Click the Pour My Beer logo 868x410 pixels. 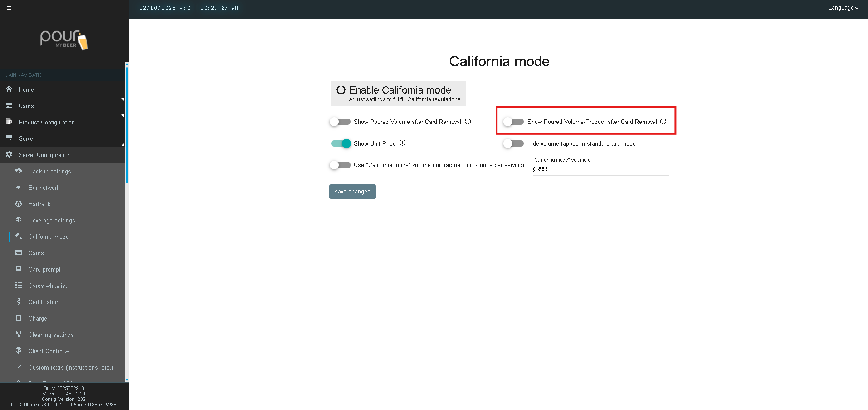[64, 40]
